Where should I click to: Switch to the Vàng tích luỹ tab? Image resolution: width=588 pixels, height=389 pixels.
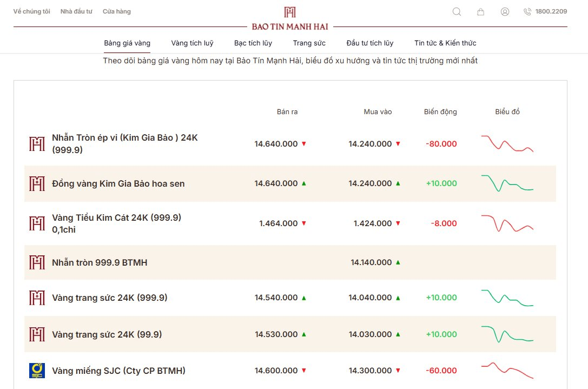pos(192,43)
